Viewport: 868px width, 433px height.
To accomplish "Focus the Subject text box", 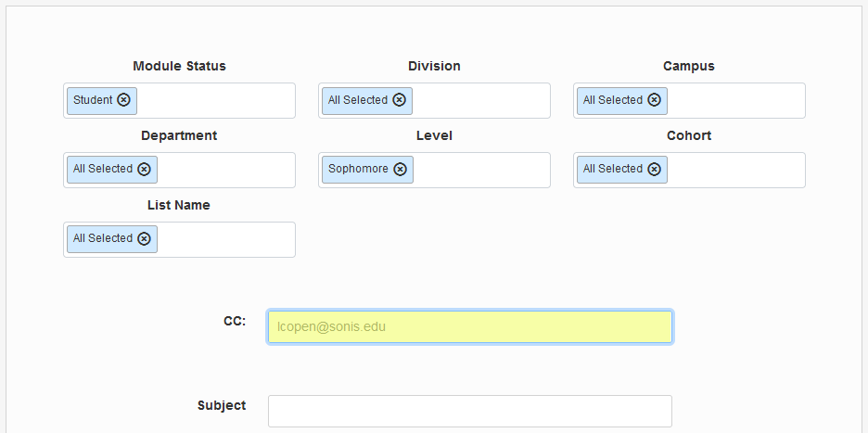I will 469,412.
